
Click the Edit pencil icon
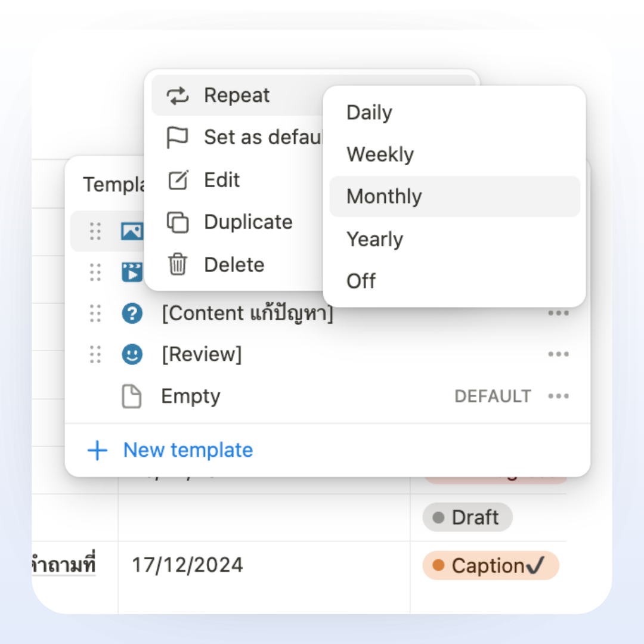[178, 180]
